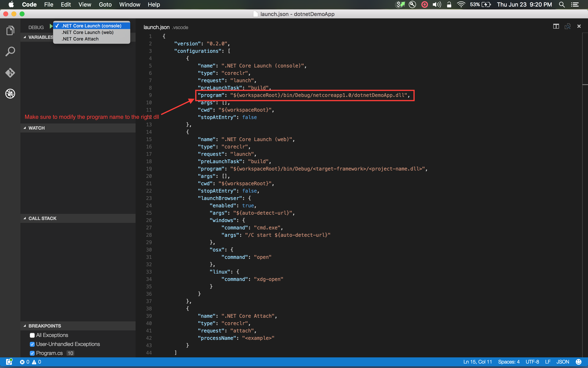Start debugging with the green play icon
Viewport: 588px width, 368px height.
(x=51, y=26)
